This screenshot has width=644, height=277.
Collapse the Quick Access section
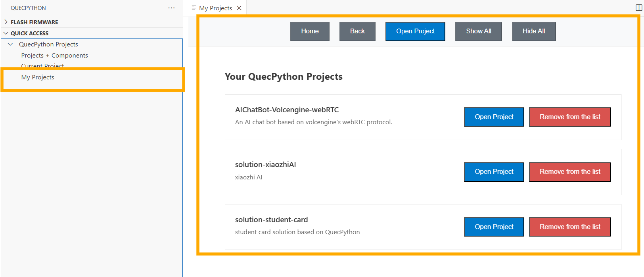coord(92,33)
